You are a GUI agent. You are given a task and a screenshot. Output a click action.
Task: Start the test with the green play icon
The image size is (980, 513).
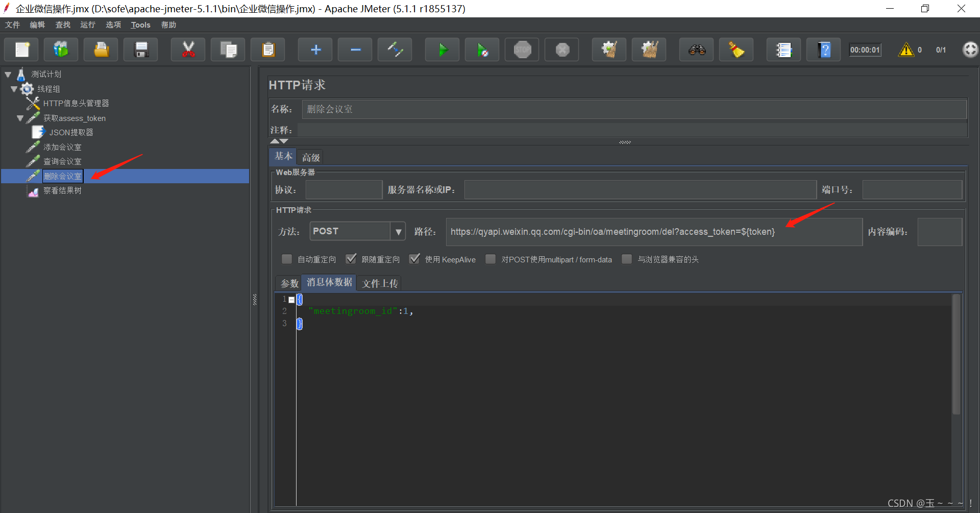[443, 50]
